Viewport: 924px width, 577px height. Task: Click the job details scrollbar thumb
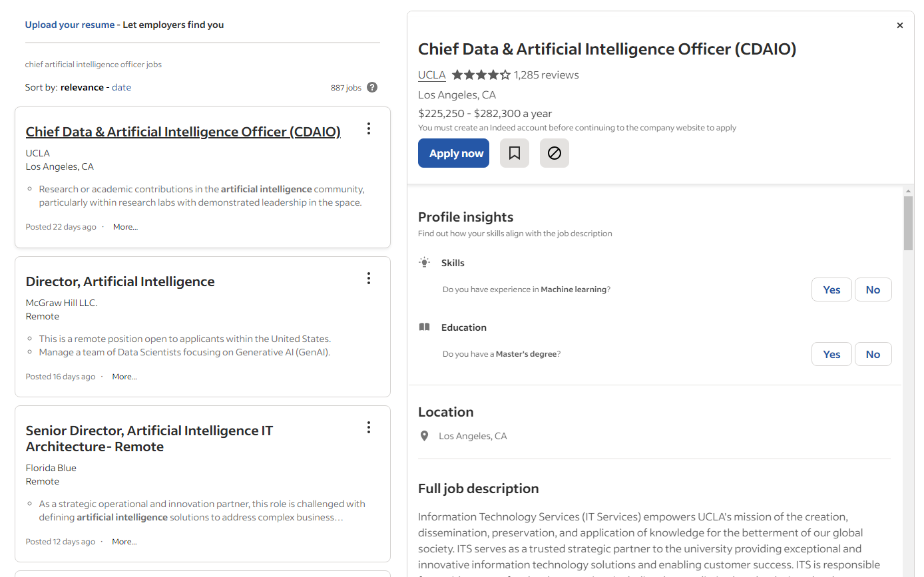908,223
